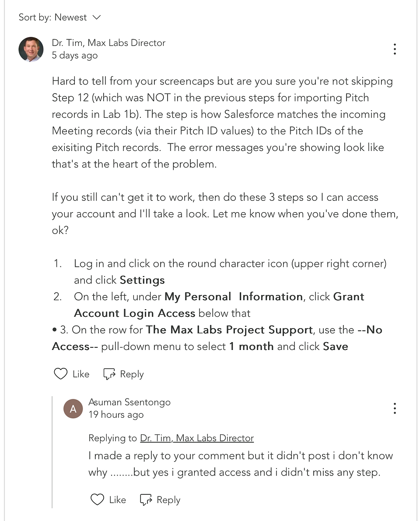Click Asuman's avatar with letter A
The height and width of the screenshot is (521, 420).
[73, 409]
